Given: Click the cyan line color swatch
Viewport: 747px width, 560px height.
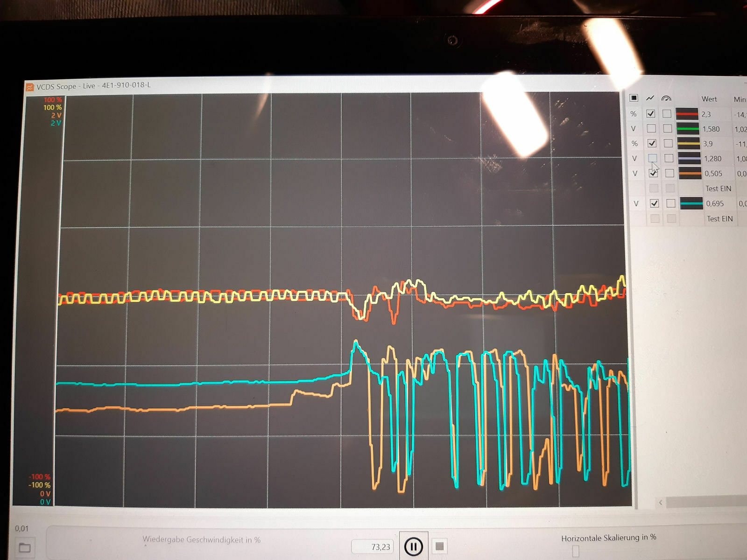Looking at the screenshot, I should pyautogui.click(x=691, y=203).
